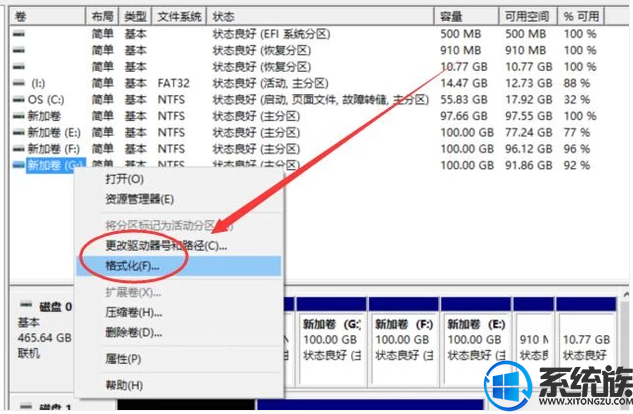Open 资源管理器(E) from the context menu
The width and height of the screenshot is (633, 414).
[140, 199]
